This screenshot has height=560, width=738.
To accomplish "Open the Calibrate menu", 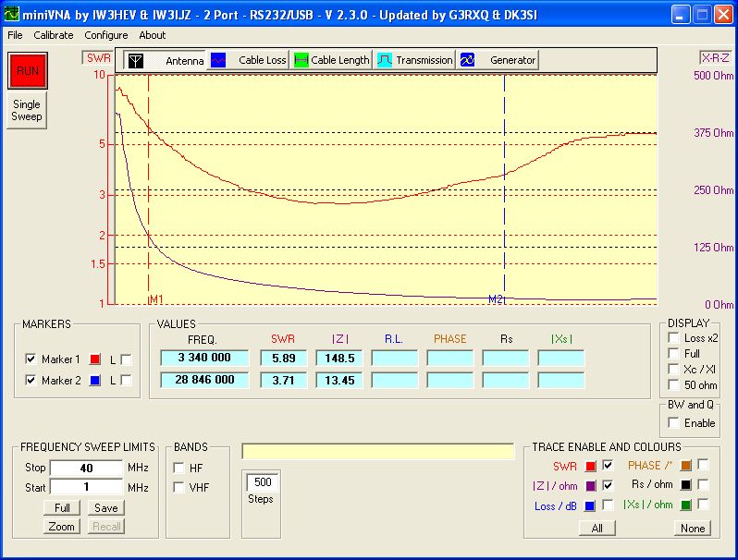I will click(x=54, y=35).
